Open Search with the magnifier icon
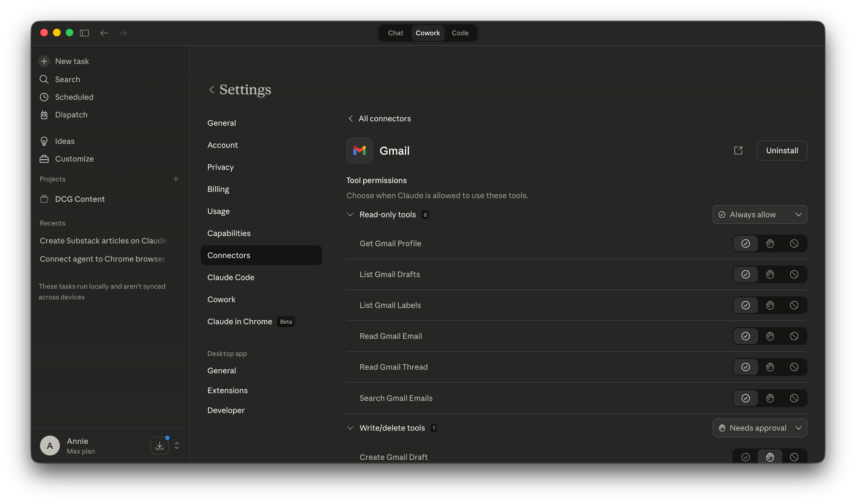856x504 pixels. [44, 79]
